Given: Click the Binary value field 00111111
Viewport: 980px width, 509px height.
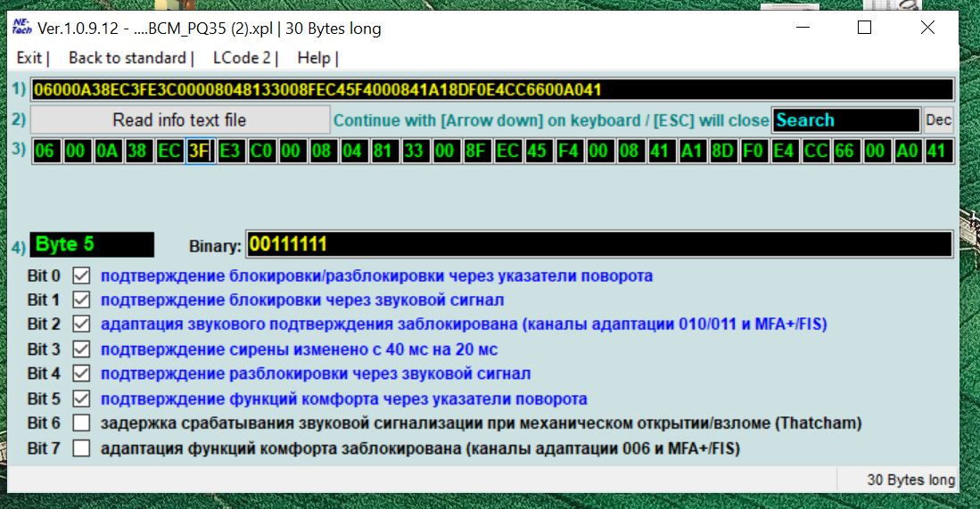Looking at the screenshot, I should (x=599, y=244).
